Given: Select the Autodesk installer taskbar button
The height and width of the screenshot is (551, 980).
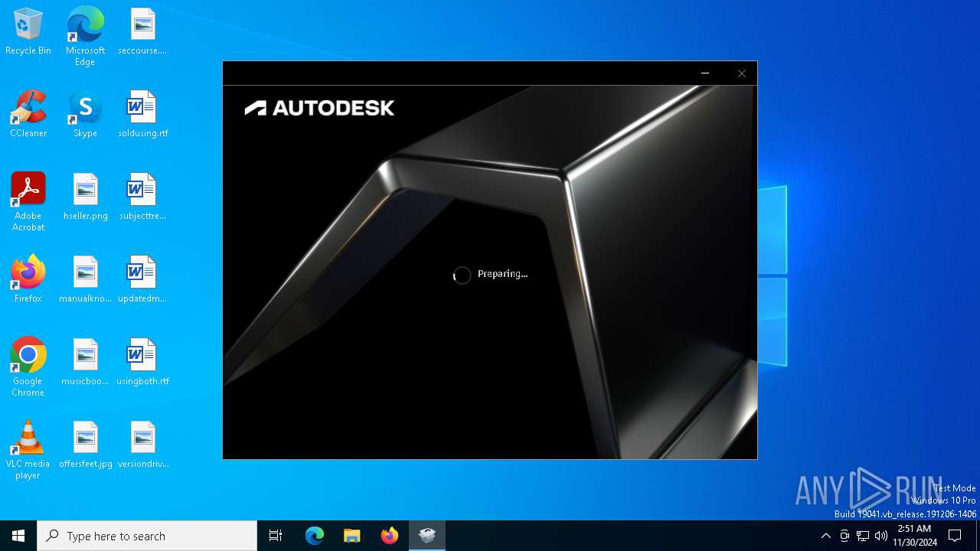Looking at the screenshot, I should click(427, 536).
